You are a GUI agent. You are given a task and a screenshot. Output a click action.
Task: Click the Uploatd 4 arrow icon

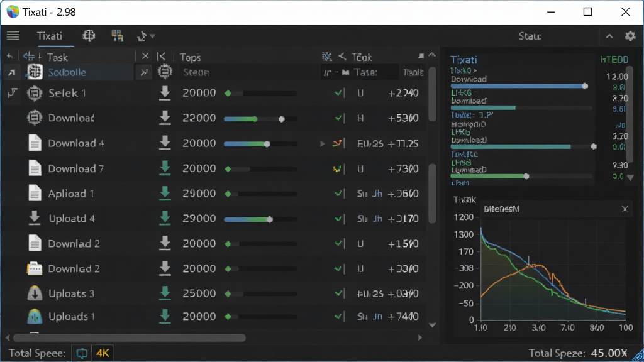click(x=35, y=218)
